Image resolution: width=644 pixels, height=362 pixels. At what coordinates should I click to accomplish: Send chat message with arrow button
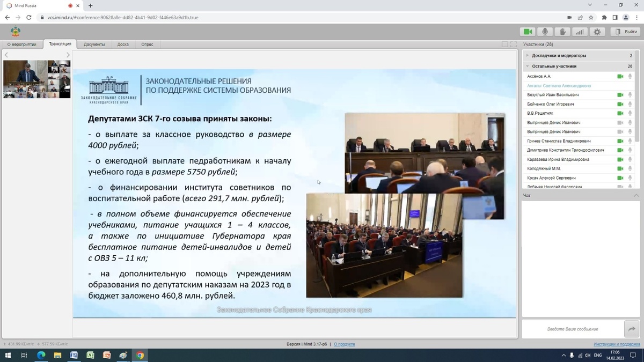point(632,329)
